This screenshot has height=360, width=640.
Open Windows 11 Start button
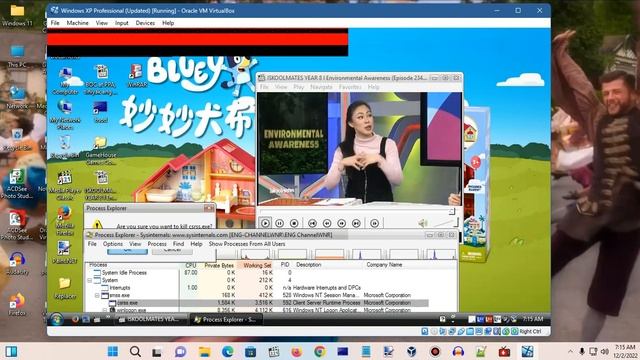click(x=113, y=351)
